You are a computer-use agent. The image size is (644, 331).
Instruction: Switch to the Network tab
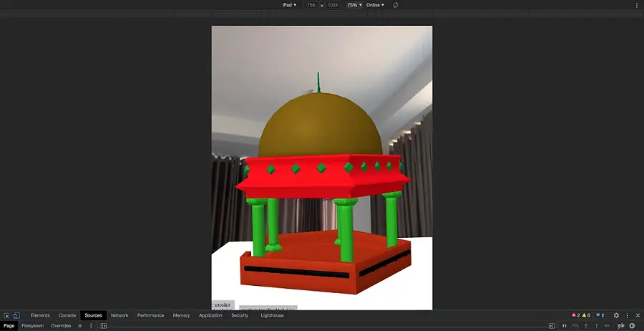pyautogui.click(x=119, y=315)
